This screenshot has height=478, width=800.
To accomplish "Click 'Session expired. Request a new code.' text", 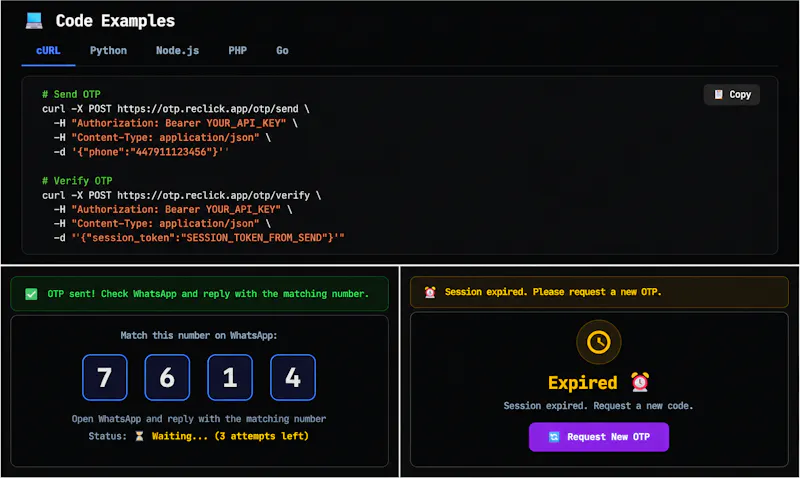I will click(598, 406).
